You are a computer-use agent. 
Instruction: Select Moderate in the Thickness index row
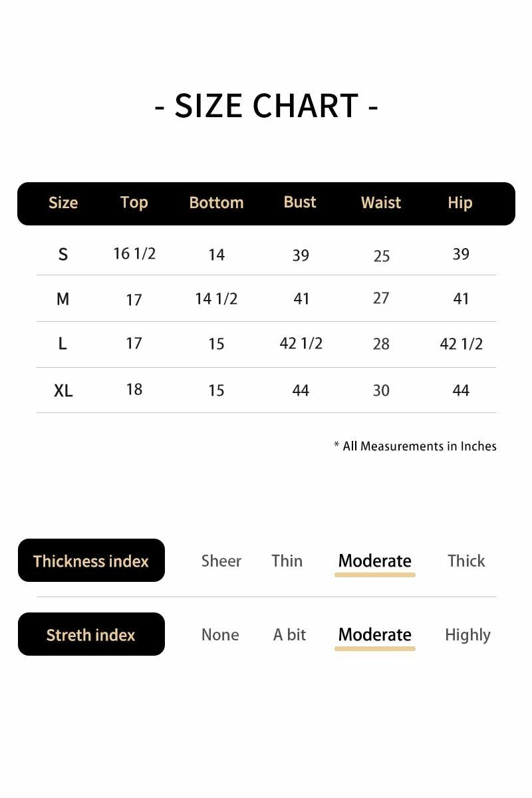[x=374, y=561]
